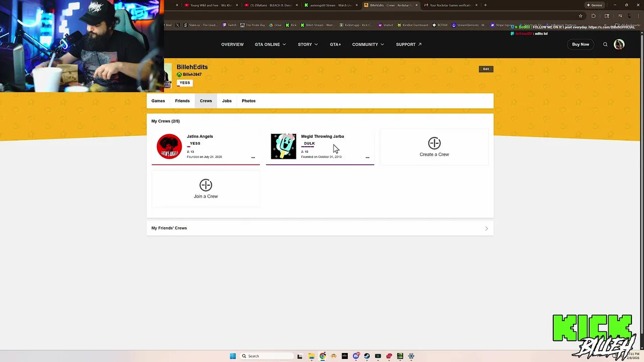Click Founded on October 01, 2013 text
The width and height of the screenshot is (644, 362).
[x=321, y=157]
